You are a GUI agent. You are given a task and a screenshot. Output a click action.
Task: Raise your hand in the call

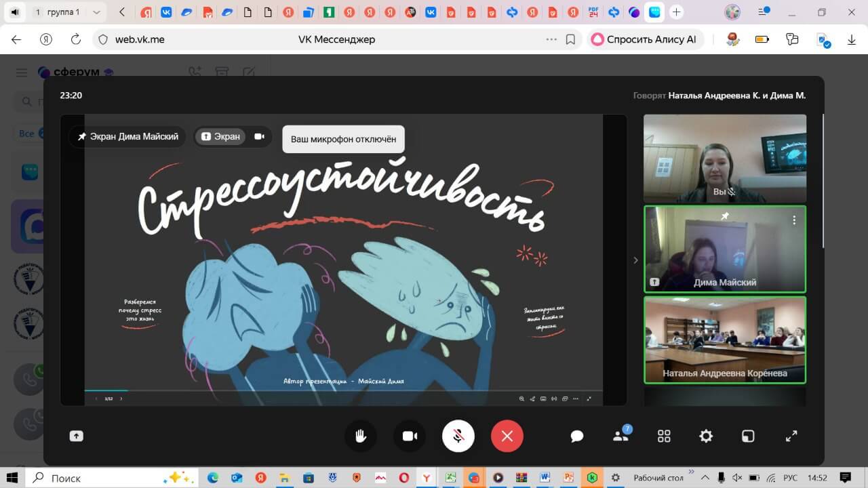click(361, 436)
